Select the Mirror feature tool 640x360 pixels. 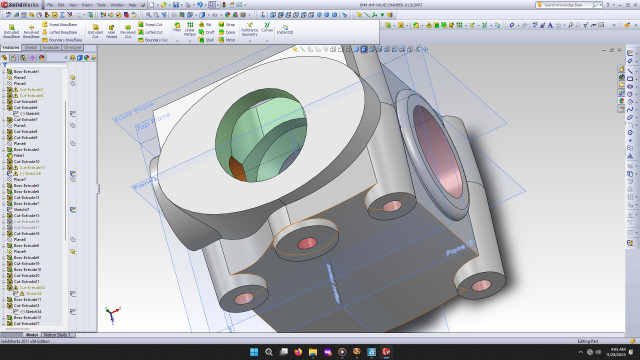pos(227,40)
